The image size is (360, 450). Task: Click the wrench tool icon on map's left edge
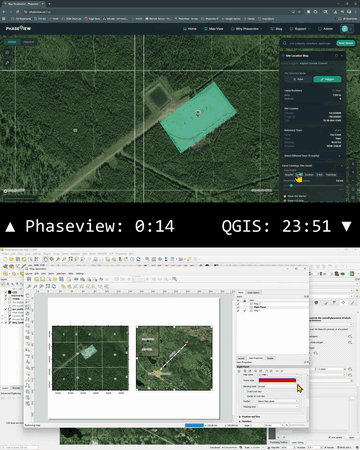click(7, 63)
